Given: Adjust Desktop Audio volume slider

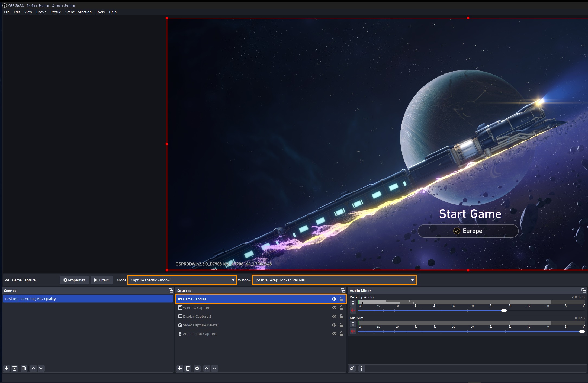Looking at the screenshot, I should point(504,311).
